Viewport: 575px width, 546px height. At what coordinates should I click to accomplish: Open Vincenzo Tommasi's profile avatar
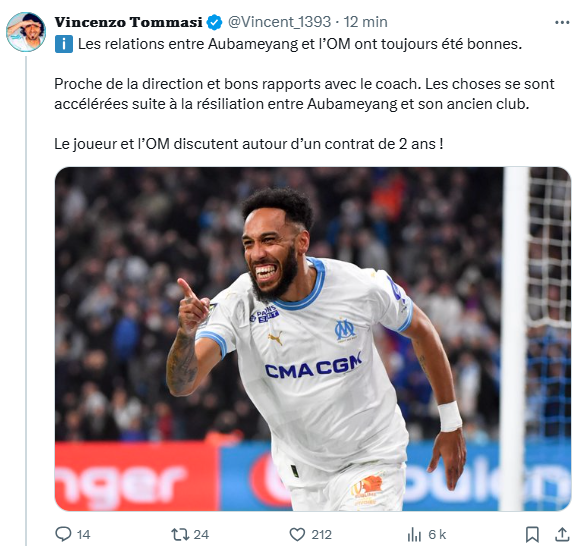pos(26,32)
